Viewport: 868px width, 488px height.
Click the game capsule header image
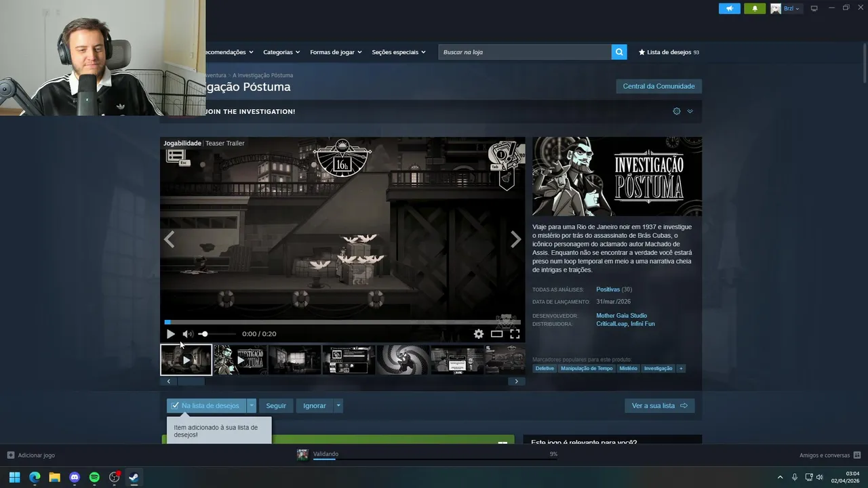click(617, 176)
